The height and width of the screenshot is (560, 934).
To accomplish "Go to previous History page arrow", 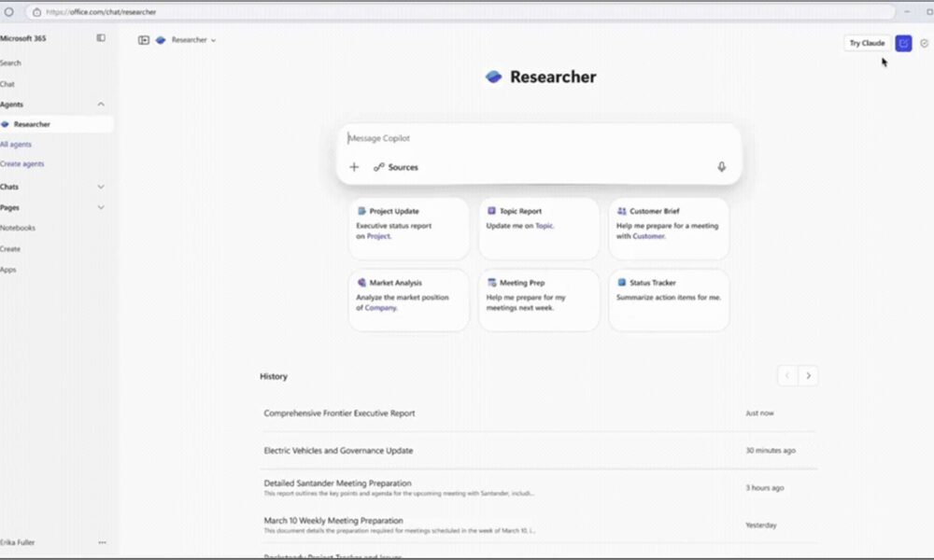I will pos(787,375).
